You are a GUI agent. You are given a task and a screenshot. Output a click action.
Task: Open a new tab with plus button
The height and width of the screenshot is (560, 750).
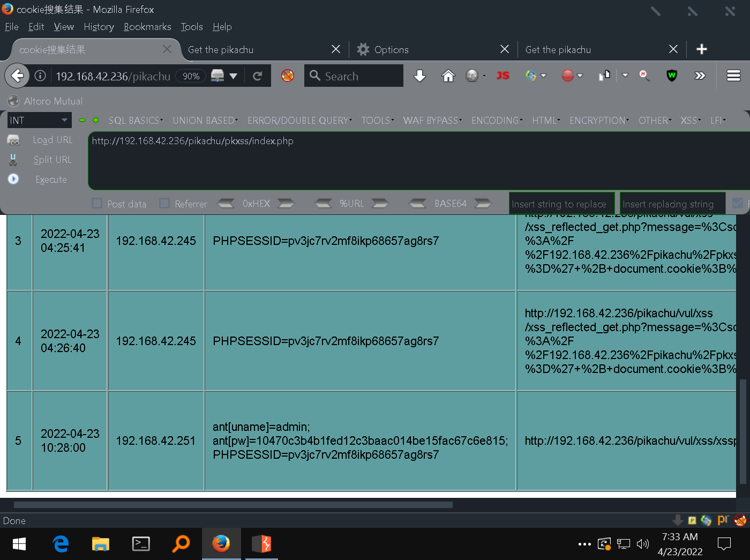(701, 49)
